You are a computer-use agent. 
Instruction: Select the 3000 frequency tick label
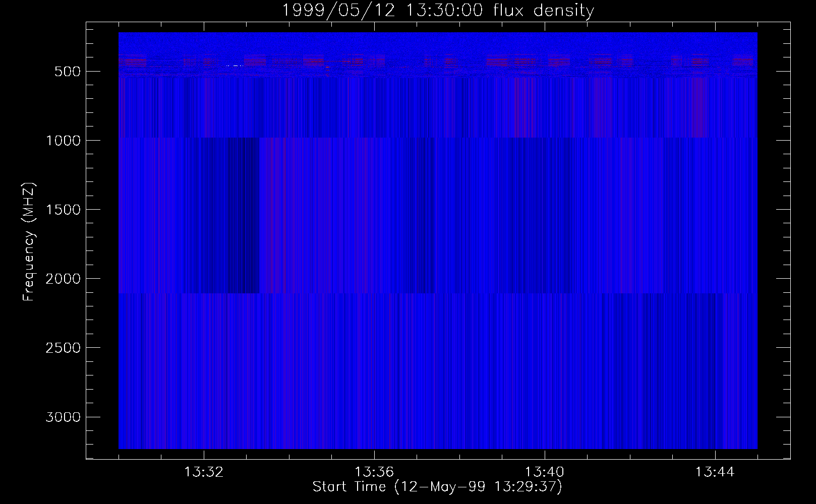[x=63, y=417]
